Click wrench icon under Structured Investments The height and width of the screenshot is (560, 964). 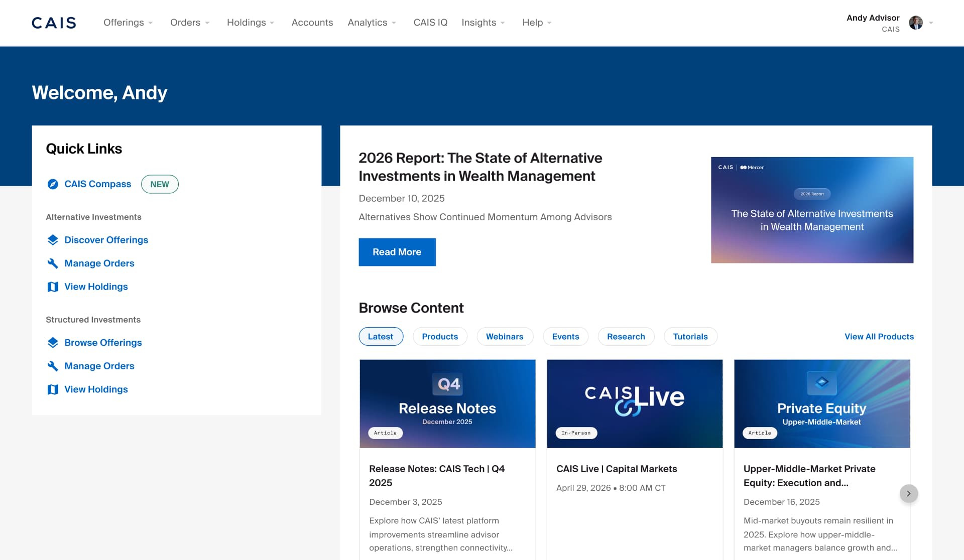coord(53,366)
